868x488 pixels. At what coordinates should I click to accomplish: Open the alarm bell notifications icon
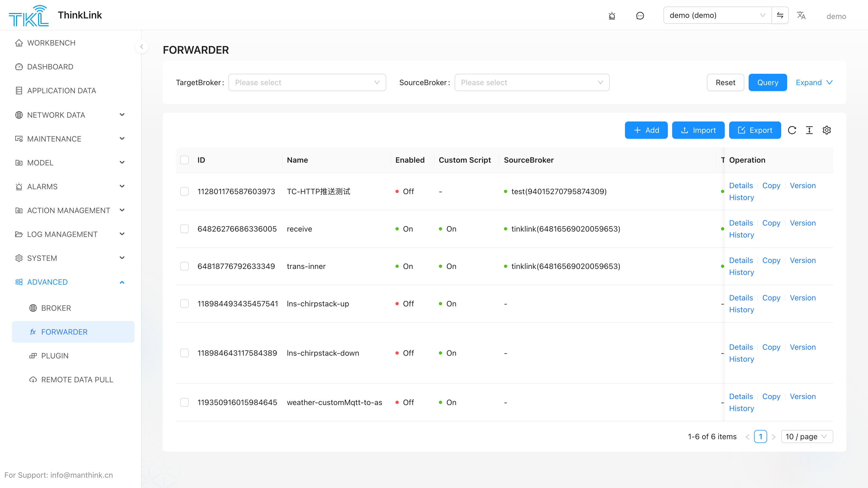612,15
